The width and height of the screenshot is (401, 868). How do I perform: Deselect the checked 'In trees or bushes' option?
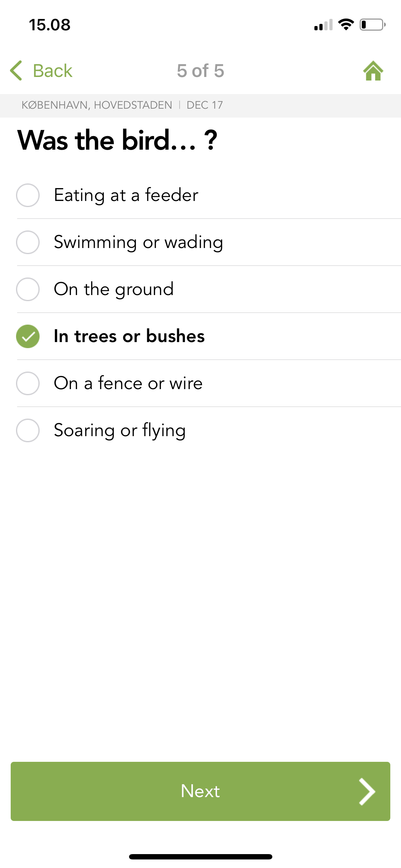(28, 336)
